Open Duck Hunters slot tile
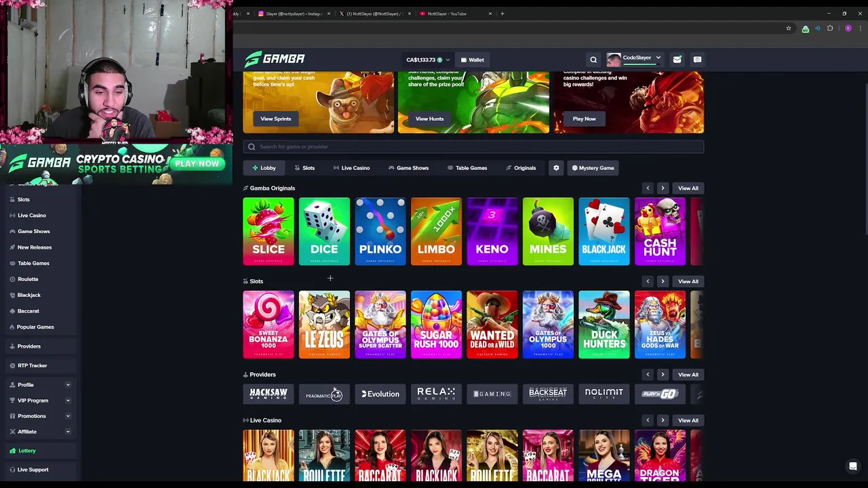868x488 pixels. pyautogui.click(x=604, y=325)
